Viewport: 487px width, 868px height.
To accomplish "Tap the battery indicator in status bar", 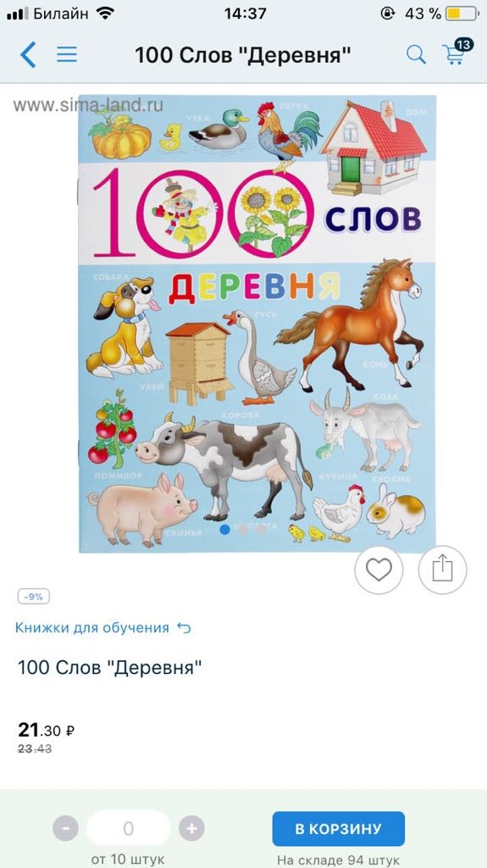I will (x=462, y=14).
